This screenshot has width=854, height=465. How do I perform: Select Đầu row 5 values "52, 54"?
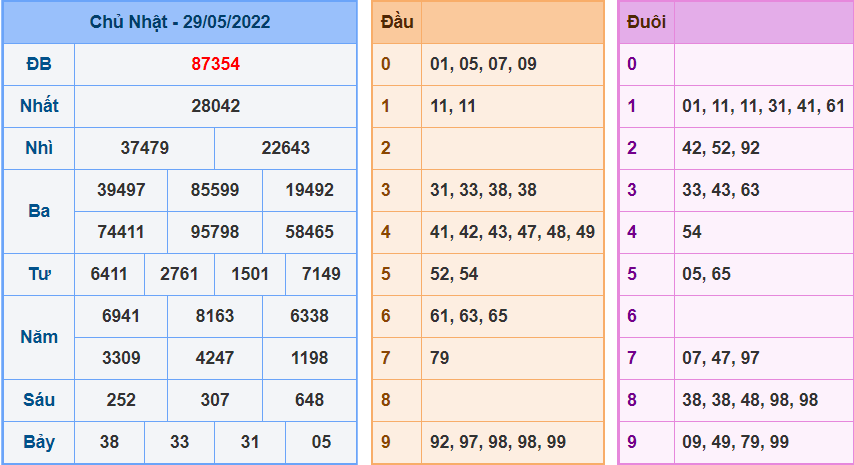point(454,274)
